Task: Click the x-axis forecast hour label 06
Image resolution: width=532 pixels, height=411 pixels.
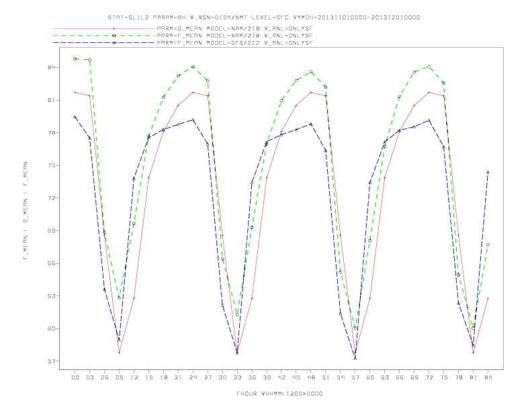Action: 105,377
